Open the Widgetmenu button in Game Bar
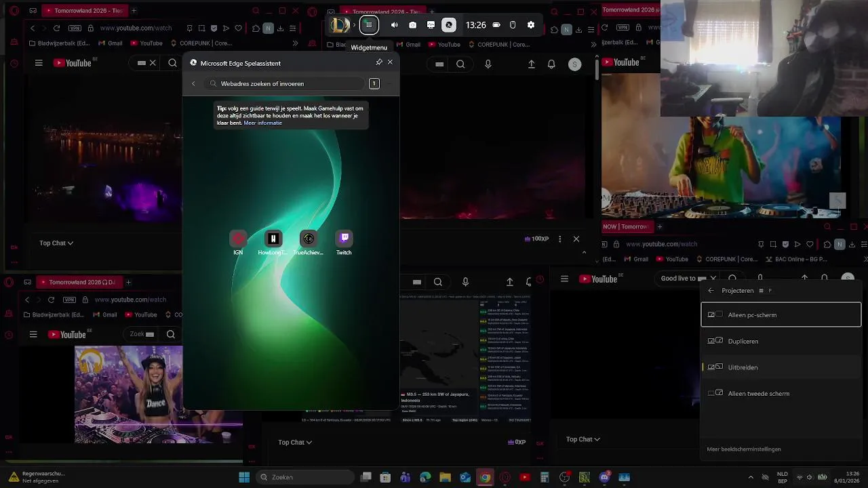Image resolution: width=868 pixels, height=488 pixels. [x=369, y=25]
